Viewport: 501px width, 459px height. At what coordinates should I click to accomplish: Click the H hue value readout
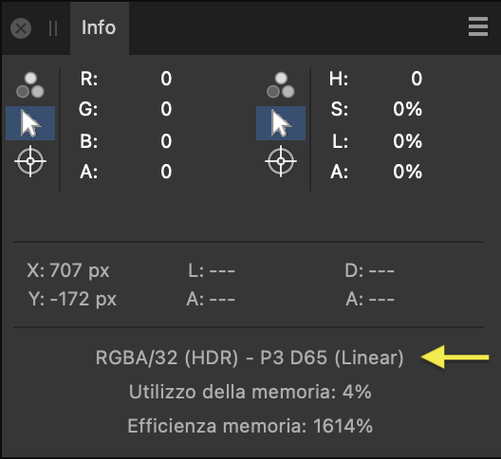(416, 79)
